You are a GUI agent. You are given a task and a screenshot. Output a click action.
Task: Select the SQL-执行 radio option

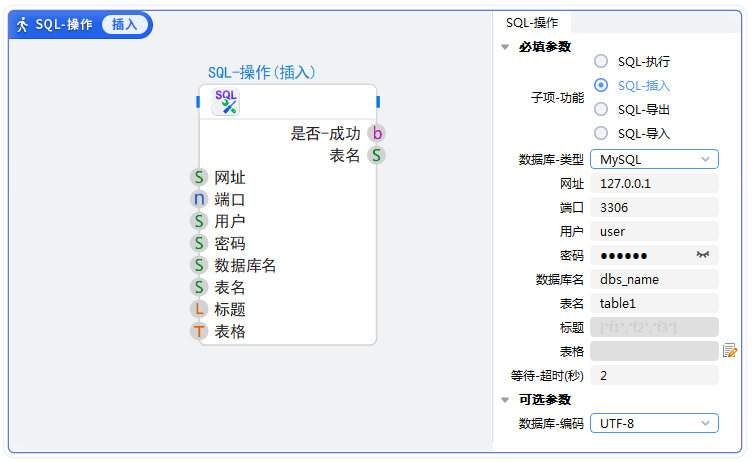click(601, 61)
